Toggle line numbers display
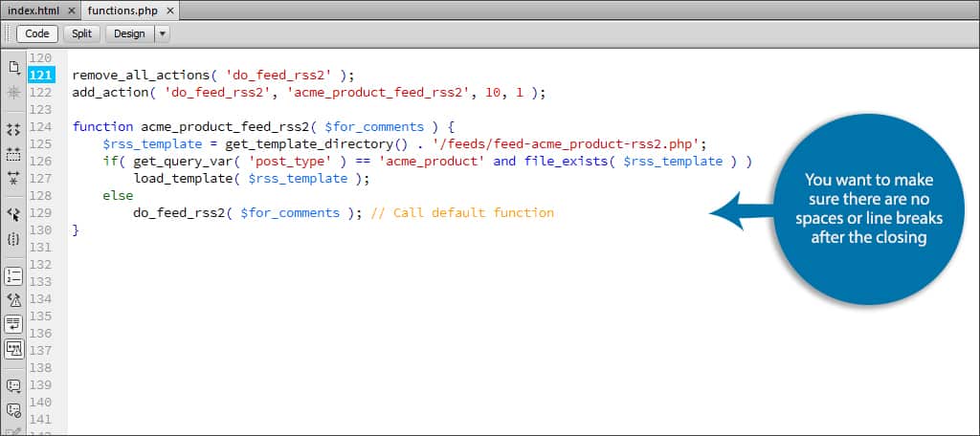Screen dimensions: 980x436 [13, 276]
